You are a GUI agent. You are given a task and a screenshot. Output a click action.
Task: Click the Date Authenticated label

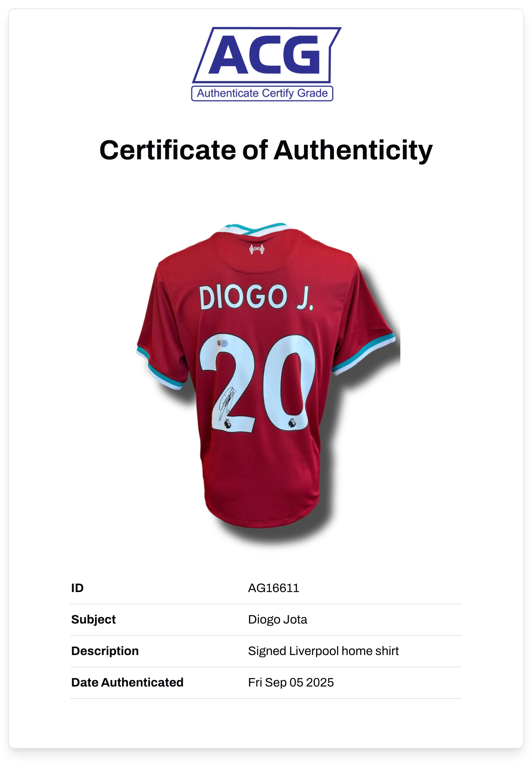[127, 682]
